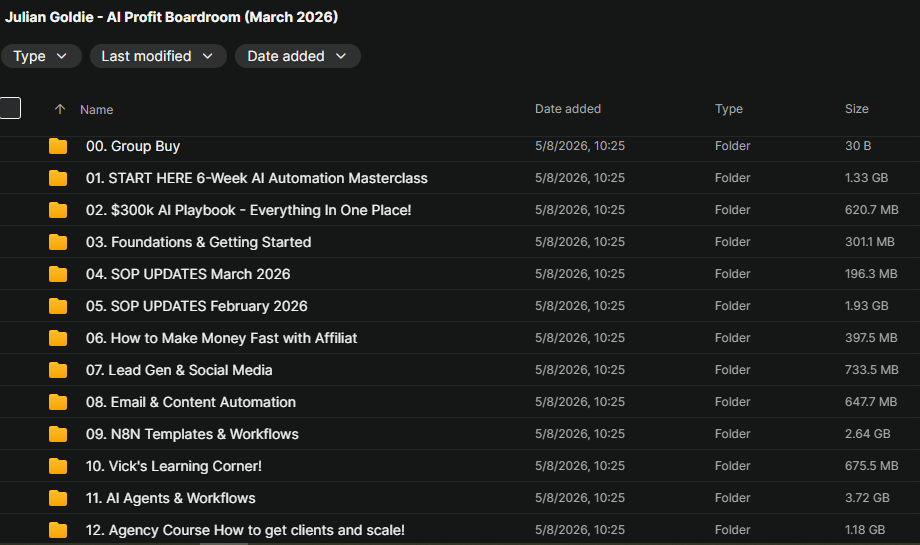This screenshot has height=545, width=920.
Task: Click the 1.93 GB size value
Action: 867,306
